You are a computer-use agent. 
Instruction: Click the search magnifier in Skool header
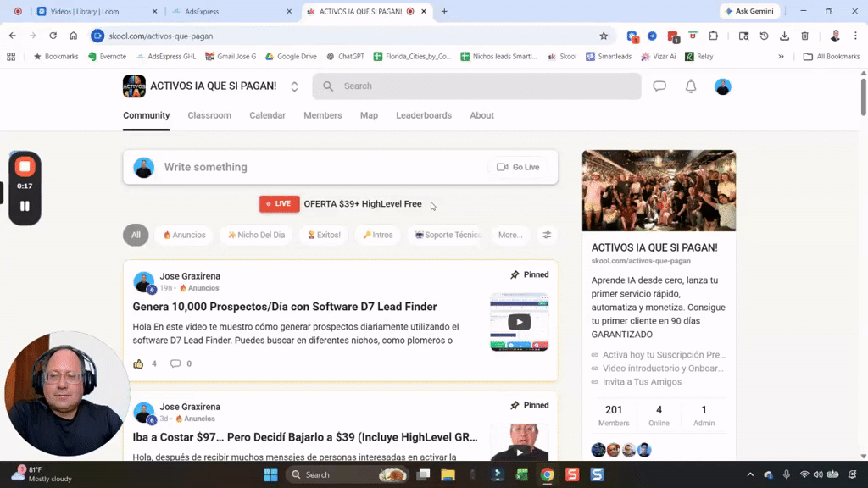pyautogui.click(x=327, y=86)
